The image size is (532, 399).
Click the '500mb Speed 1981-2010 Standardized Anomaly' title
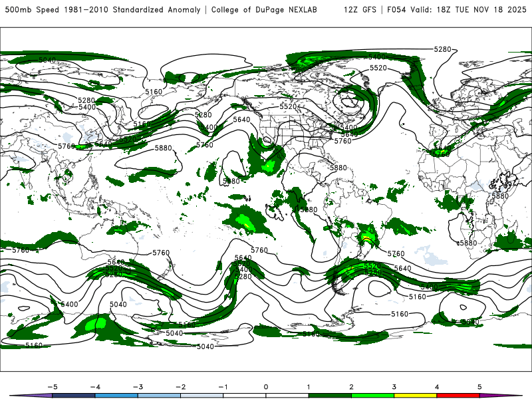click(x=102, y=9)
